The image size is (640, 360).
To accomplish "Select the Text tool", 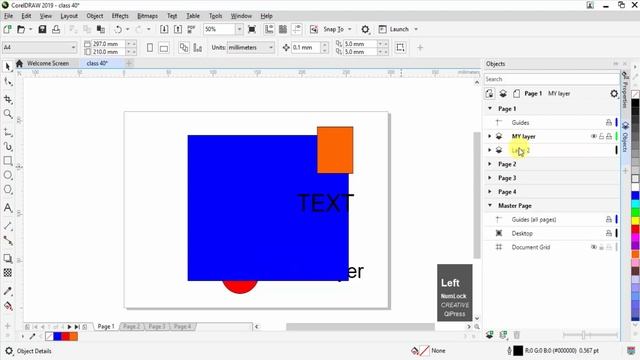I will pyautogui.click(x=8, y=208).
